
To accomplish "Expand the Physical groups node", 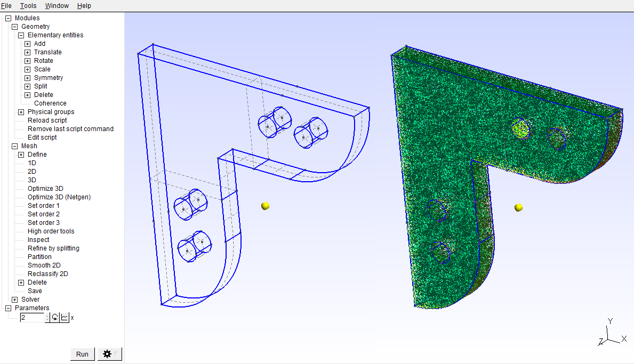I will (x=21, y=112).
